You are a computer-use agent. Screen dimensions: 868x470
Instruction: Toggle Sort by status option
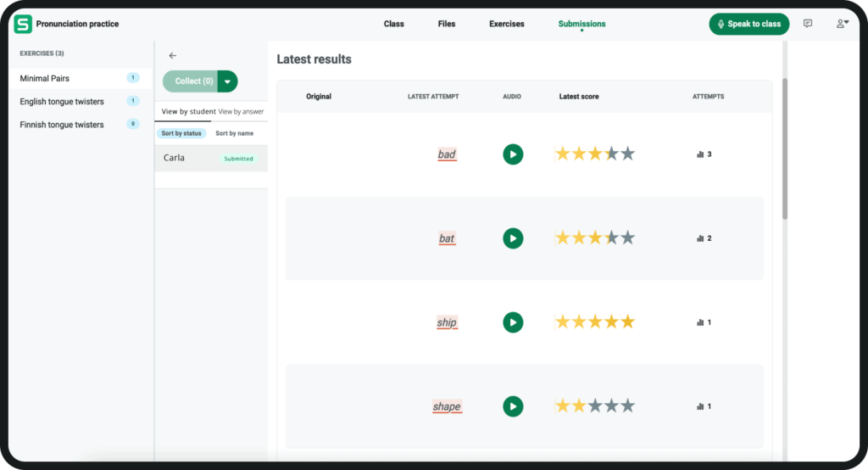pyautogui.click(x=183, y=133)
